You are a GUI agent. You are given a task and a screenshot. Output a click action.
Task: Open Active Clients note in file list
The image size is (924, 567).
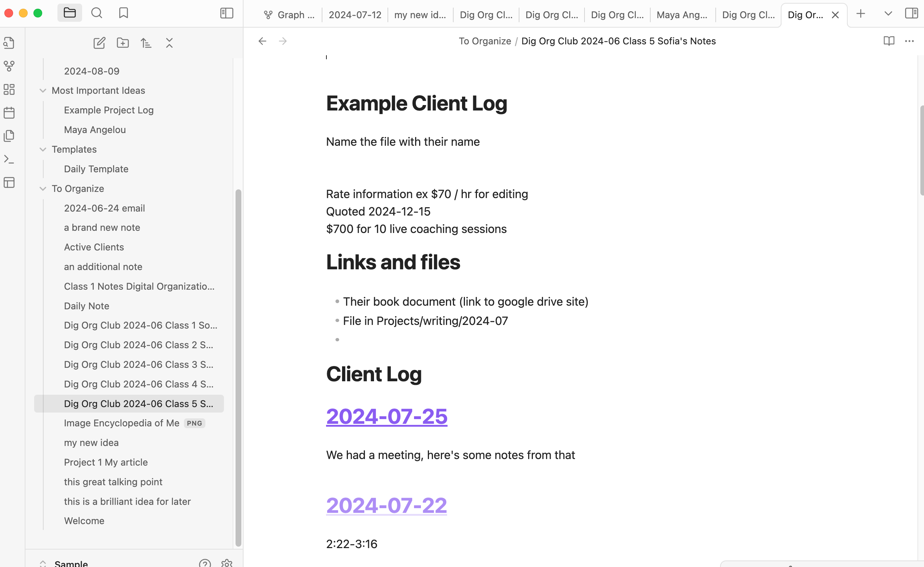pyautogui.click(x=94, y=247)
